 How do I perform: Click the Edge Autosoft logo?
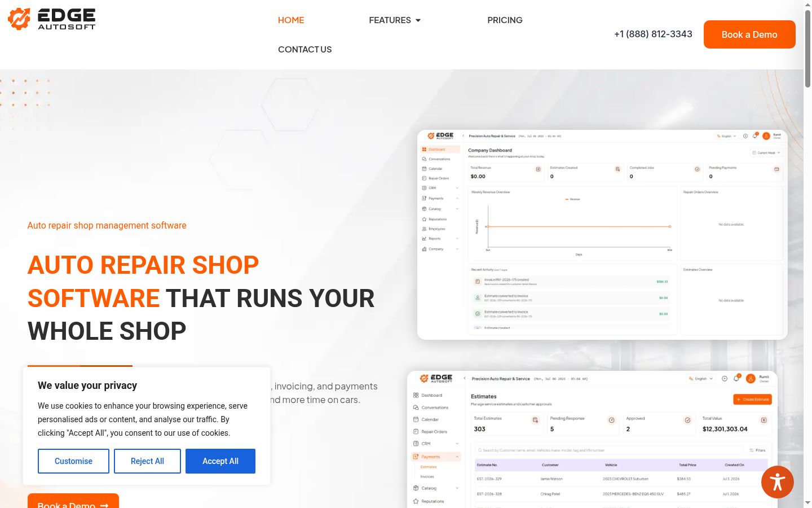click(x=52, y=19)
